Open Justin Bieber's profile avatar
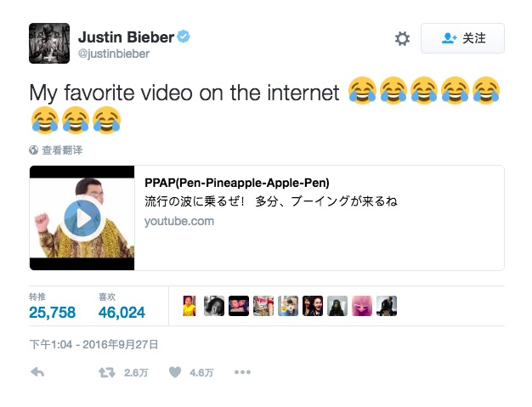The height and width of the screenshot is (407, 532). pos(49,43)
